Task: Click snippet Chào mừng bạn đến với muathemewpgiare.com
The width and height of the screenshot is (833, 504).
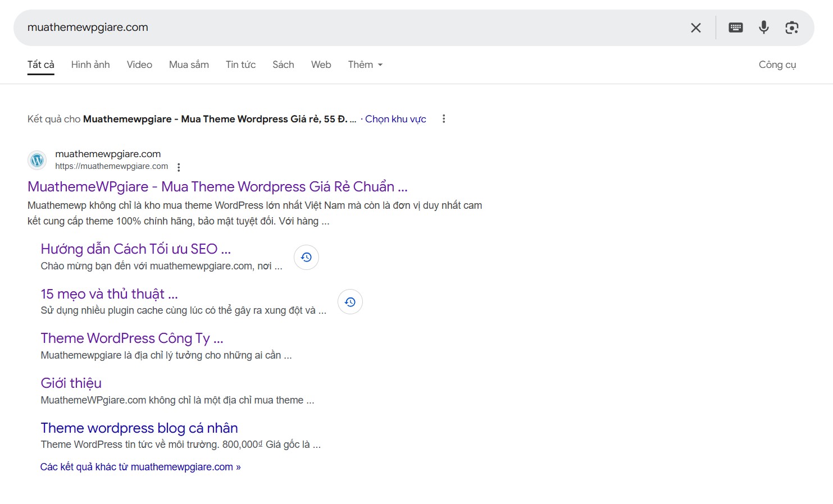Action: (161, 266)
